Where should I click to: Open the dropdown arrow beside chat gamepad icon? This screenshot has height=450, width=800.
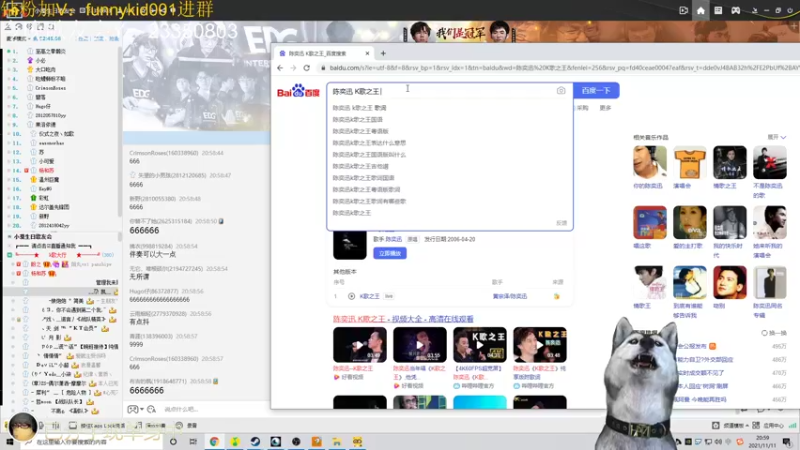(141, 409)
